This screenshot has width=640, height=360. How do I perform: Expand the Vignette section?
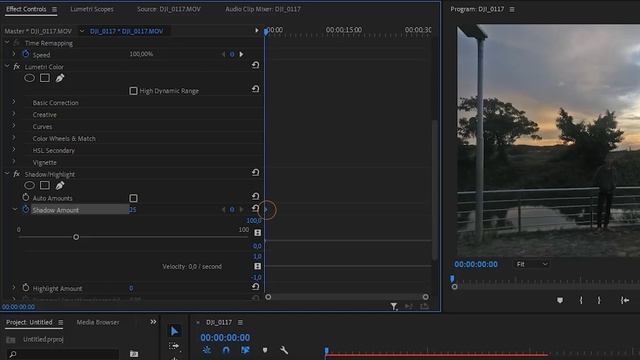pos(14,162)
